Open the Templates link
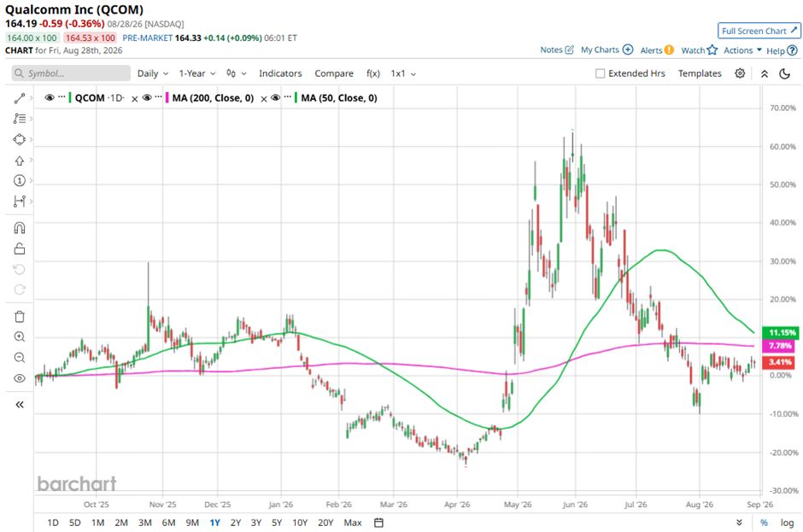Image resolution: width=803 pixels, height=532 pixels. tap(700, 73)
